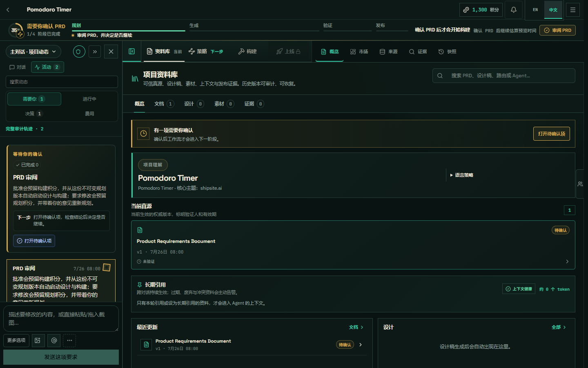The image size is (588, 368).
Task: Select the 概览 sub-tab under 项目资料库
Action: 139,104
